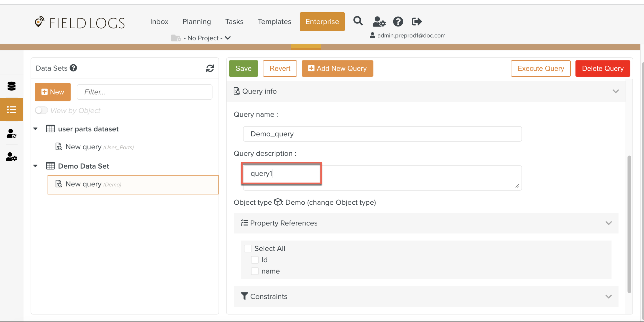
Task: Click the help question mark icon
Action: tap(398, 22)
